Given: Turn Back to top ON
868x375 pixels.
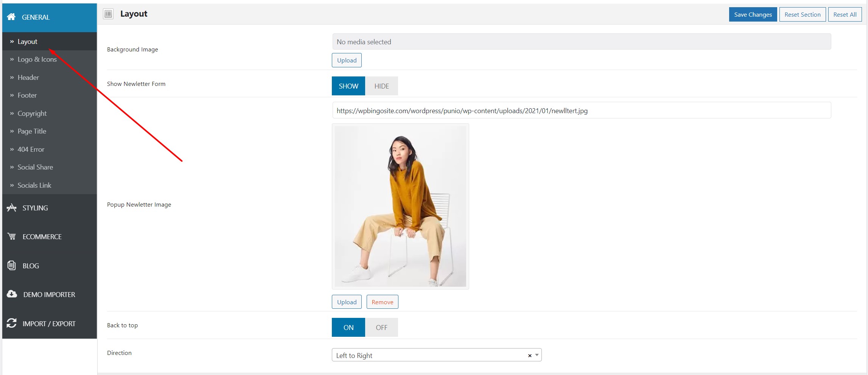Looking at the screenshot, I should (348, 327).
